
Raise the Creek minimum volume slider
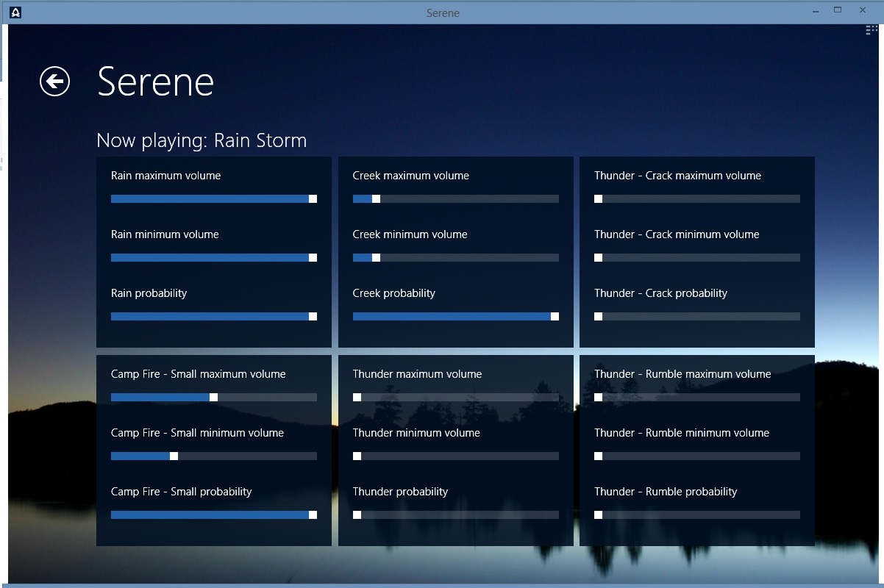pyautogui.click(x=375, y=257)
